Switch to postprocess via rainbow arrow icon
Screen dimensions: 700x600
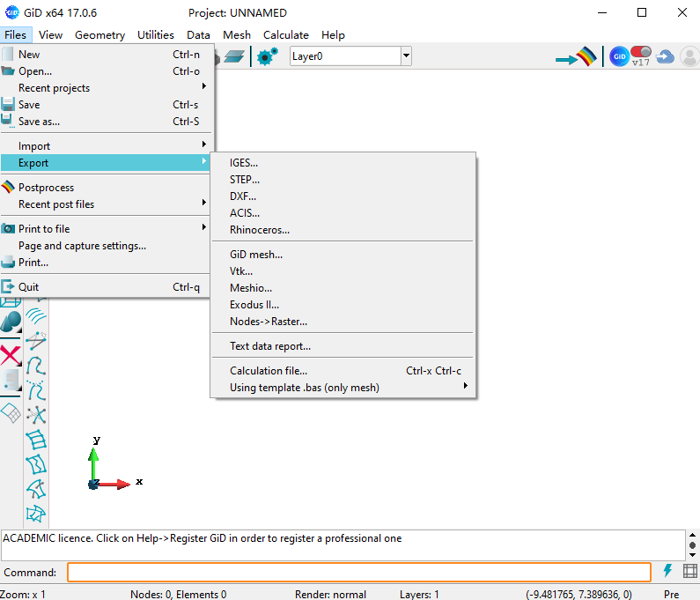[577, 56]
